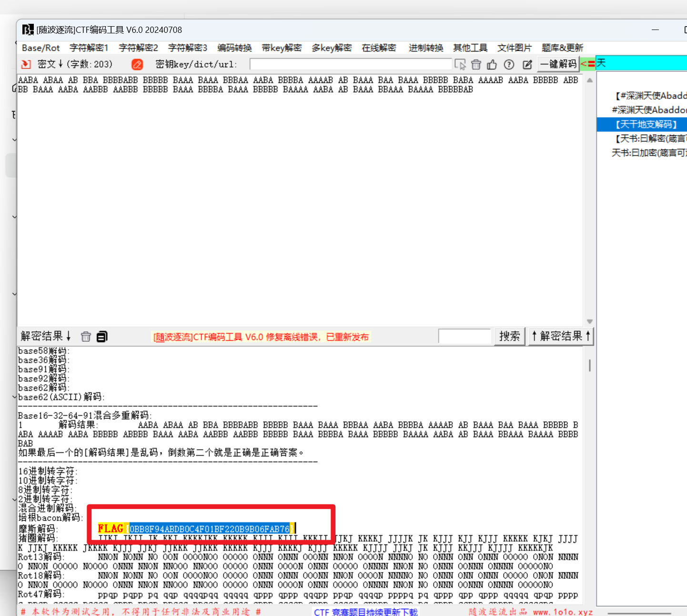687x616 pixels.
Task: Select 天书:日加密(箴言可... in the function list
Action: tap(649, 153)
